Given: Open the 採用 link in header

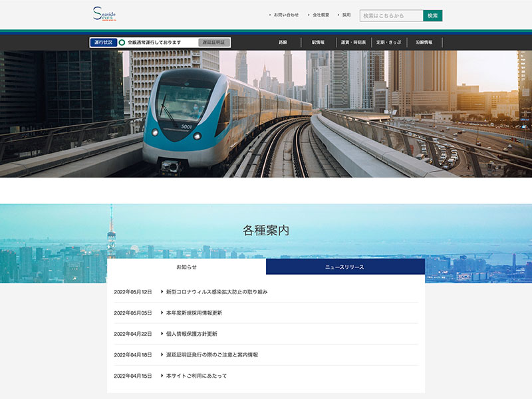Looking at the screenshot, I should click(x=346, y=15).
